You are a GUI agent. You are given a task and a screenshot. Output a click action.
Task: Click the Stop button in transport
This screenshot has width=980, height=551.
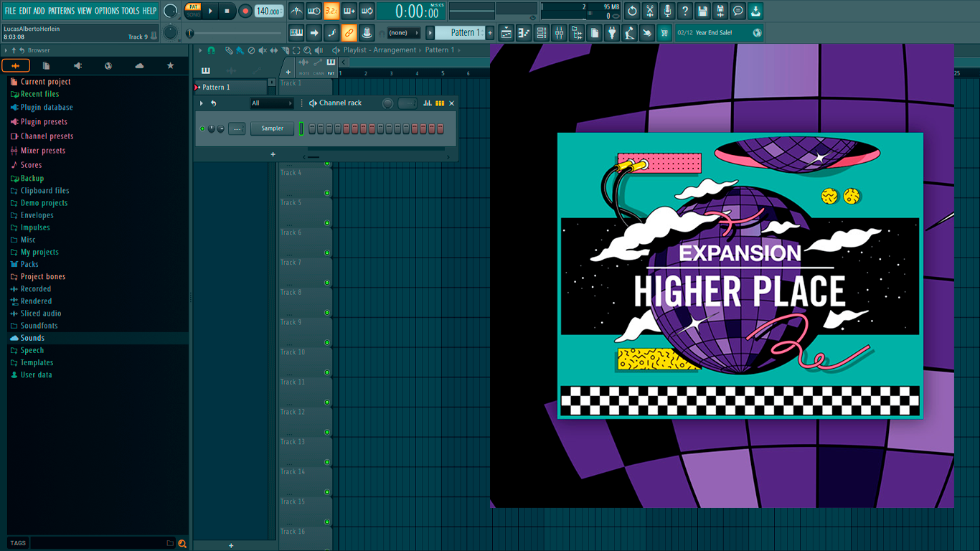click(227, 11)
